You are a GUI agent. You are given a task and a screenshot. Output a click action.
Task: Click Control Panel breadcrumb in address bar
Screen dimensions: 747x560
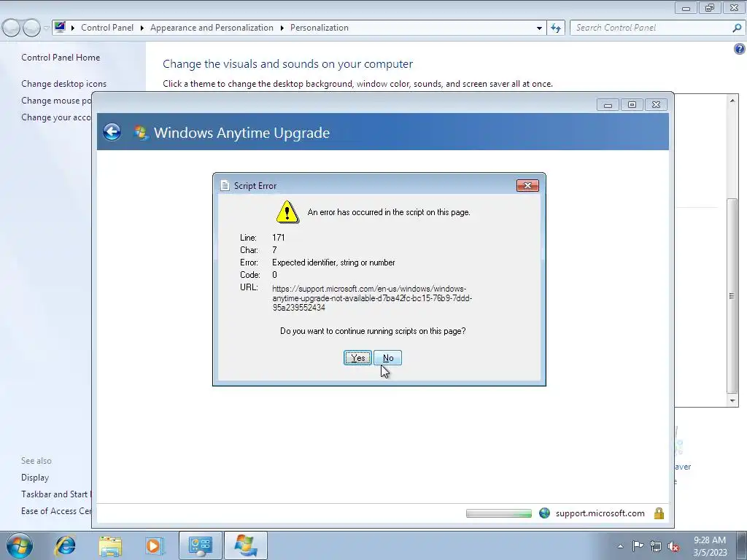(107, 28)
